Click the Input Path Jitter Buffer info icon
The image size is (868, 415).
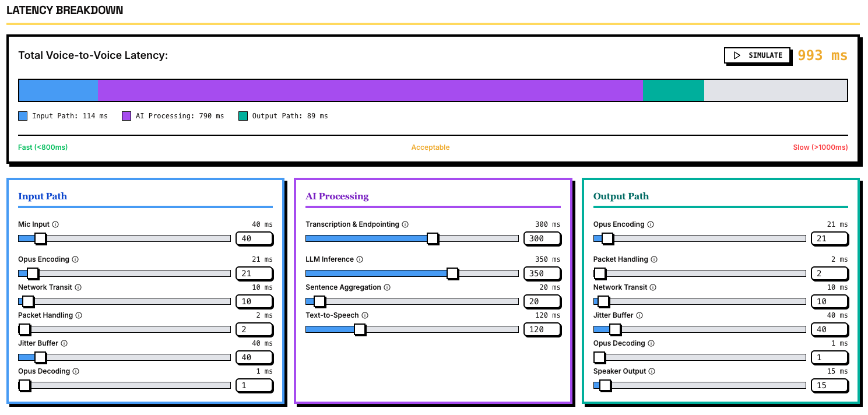click(x=64, y=343)
